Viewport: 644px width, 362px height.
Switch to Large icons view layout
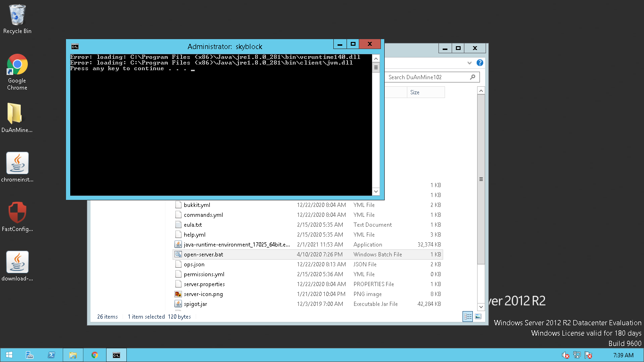[478, 317]
